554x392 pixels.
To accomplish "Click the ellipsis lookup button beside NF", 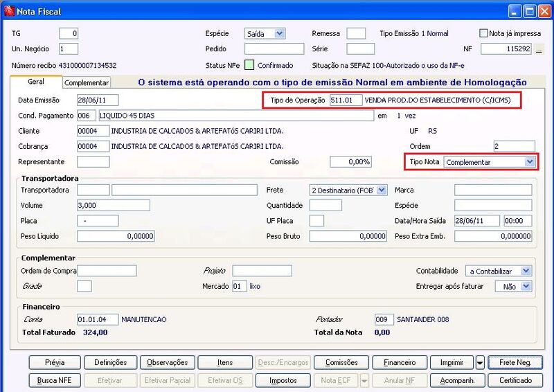I will pos(539,48).
